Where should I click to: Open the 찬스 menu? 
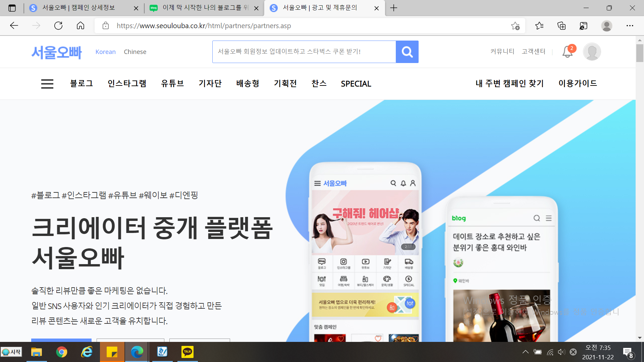coord(319,83)
